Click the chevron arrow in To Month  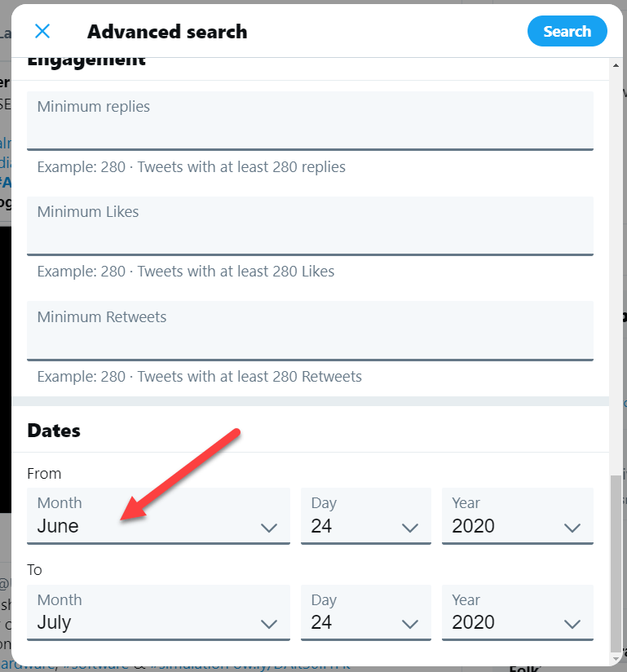[269, 624]
